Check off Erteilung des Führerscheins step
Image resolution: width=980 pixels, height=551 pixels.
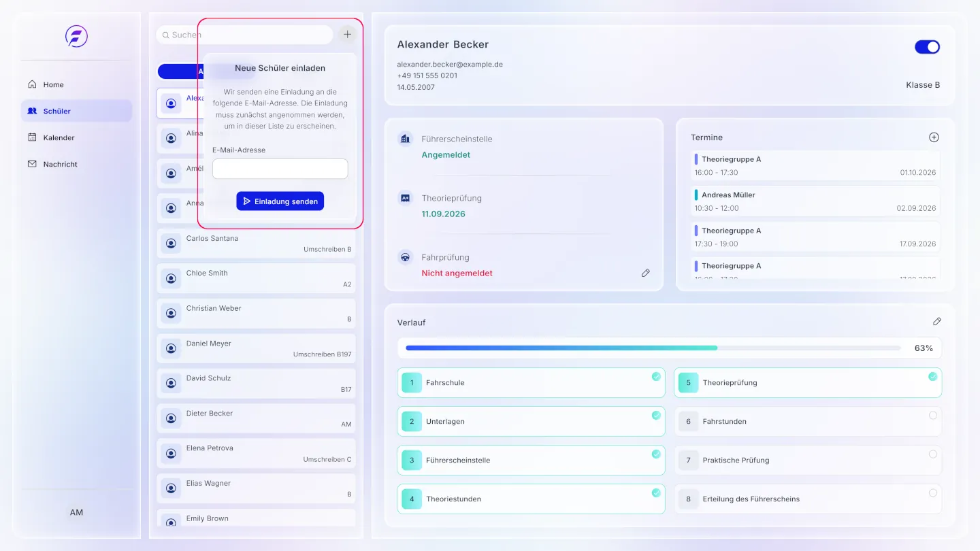click(x=933, y=492)
